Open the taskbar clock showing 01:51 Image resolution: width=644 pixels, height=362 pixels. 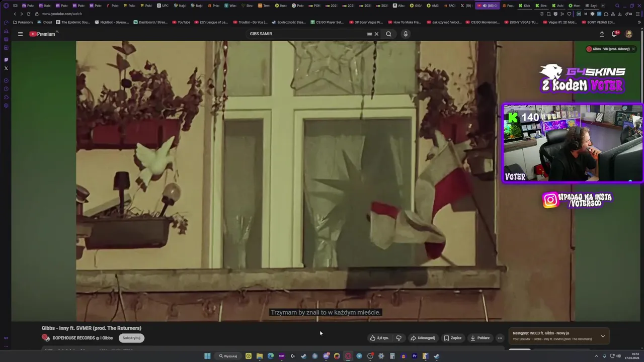(632, 356)
